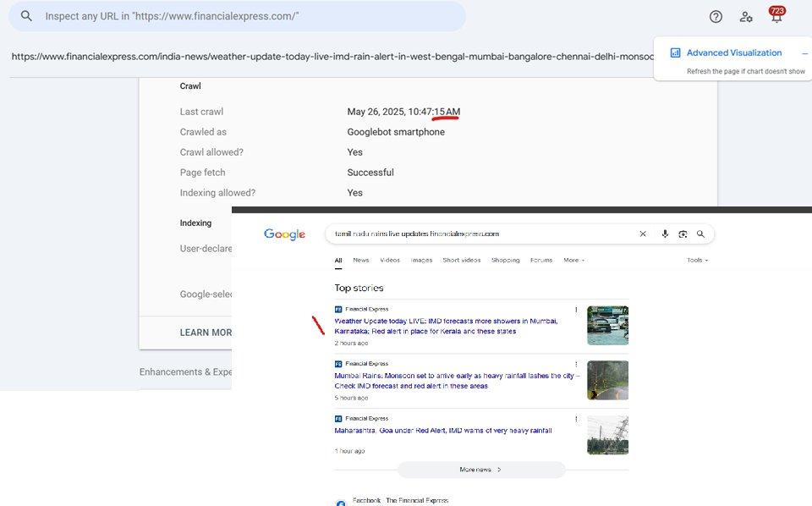This screenshot has width=812, height=506.
Task: Click Financial Express favicon of Mumbai Rains story
Action: coord(338,364)
